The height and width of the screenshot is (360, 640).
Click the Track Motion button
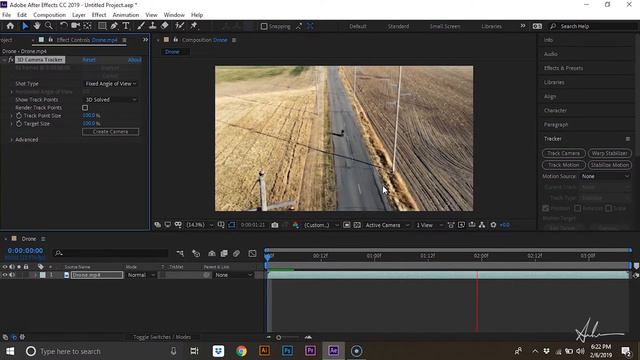pos(563,165)
